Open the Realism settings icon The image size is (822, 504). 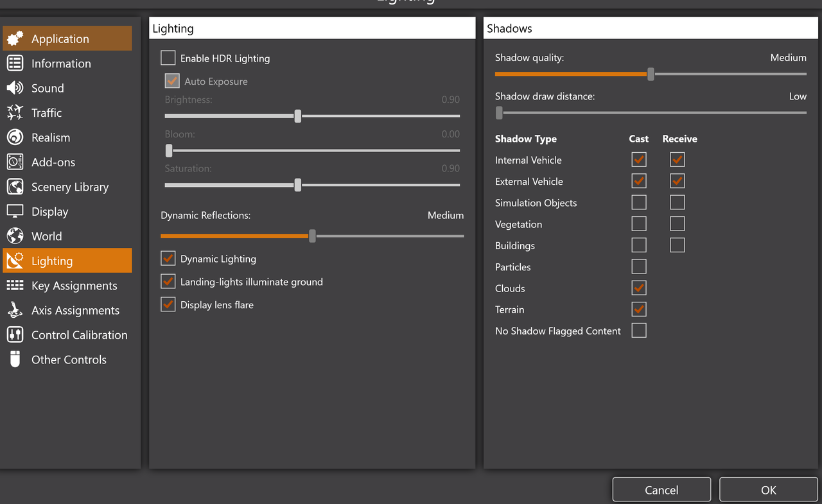(15, 137)
